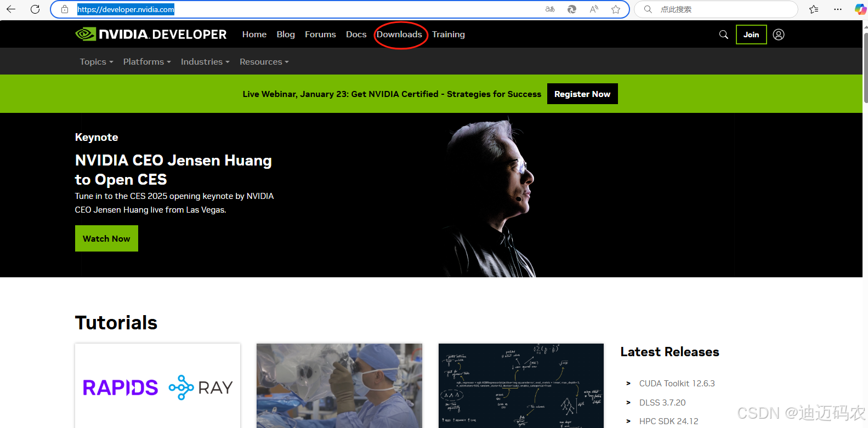Image resolution: width=868 pixels, height=428 pixels.
Task: Open the DLSS 3.7.20 release link
Action: pos(662,403)
